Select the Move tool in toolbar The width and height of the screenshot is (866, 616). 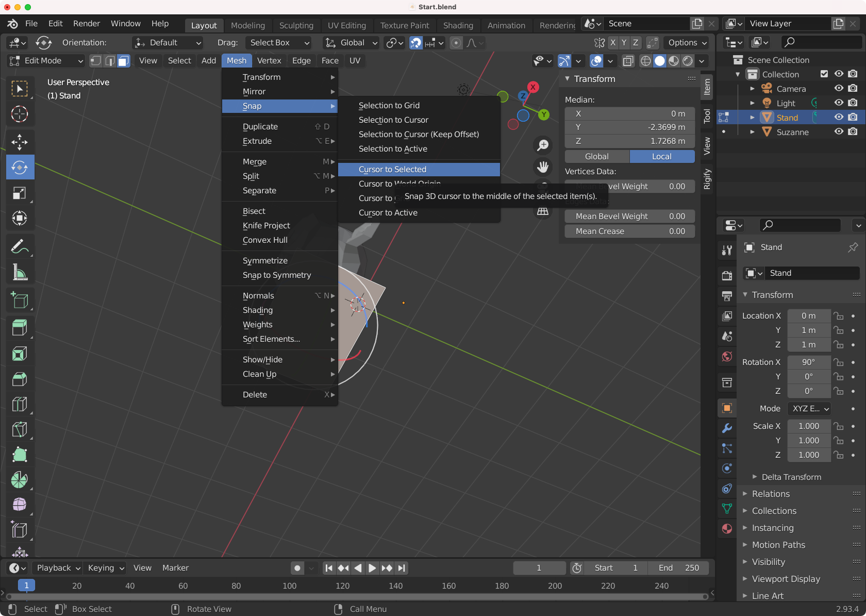click(x=20, y=142)
